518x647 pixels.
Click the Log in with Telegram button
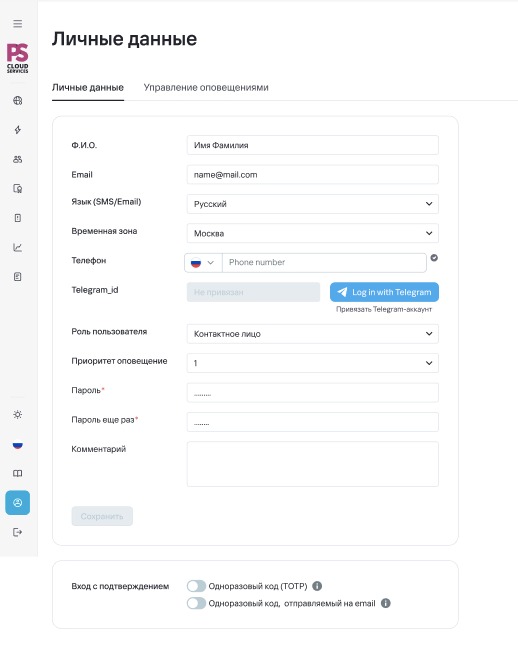pos(384,292)
